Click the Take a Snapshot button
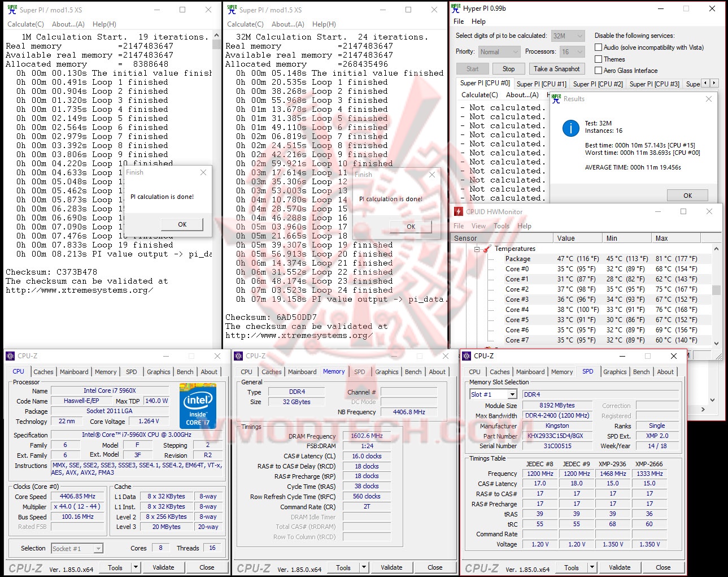This screenshot has width=728, height=577. click(x=556, y=69)
